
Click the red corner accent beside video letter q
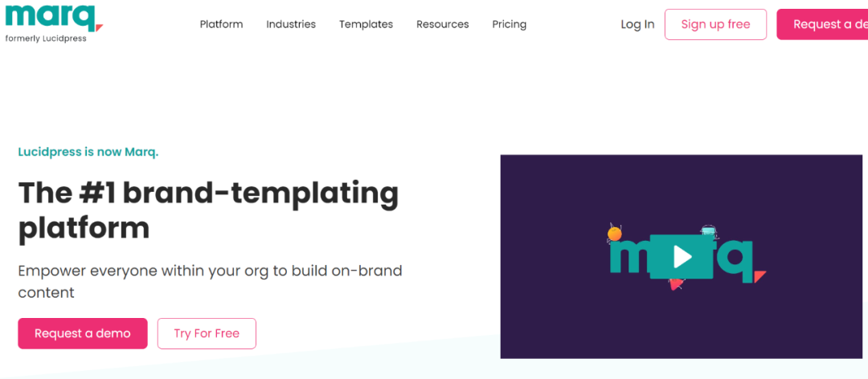[x=759, y=275]
